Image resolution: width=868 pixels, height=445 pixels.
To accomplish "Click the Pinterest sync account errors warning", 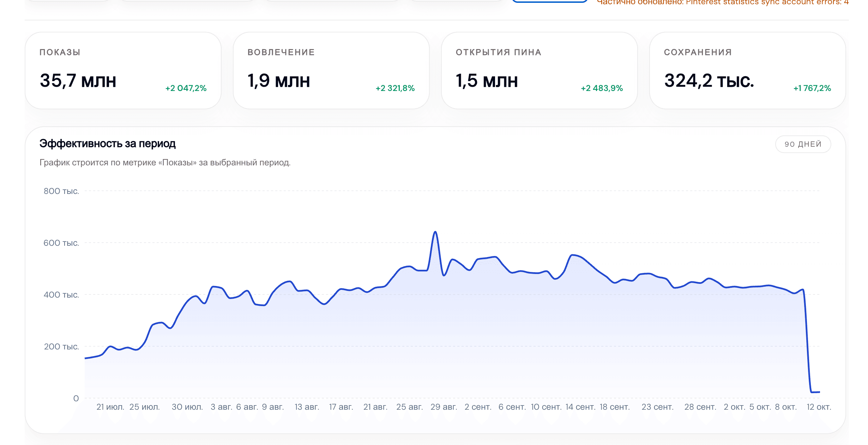I will [x=723, y=2].
